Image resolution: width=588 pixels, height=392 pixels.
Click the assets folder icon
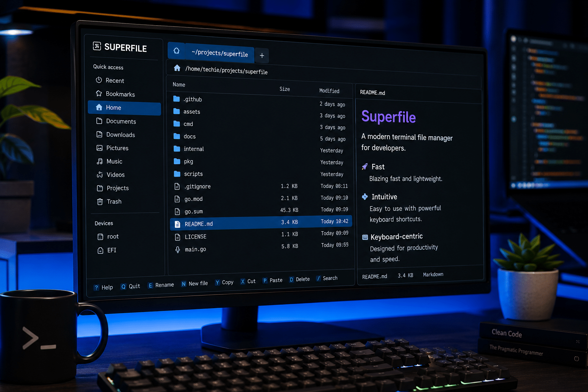(176, 111)
